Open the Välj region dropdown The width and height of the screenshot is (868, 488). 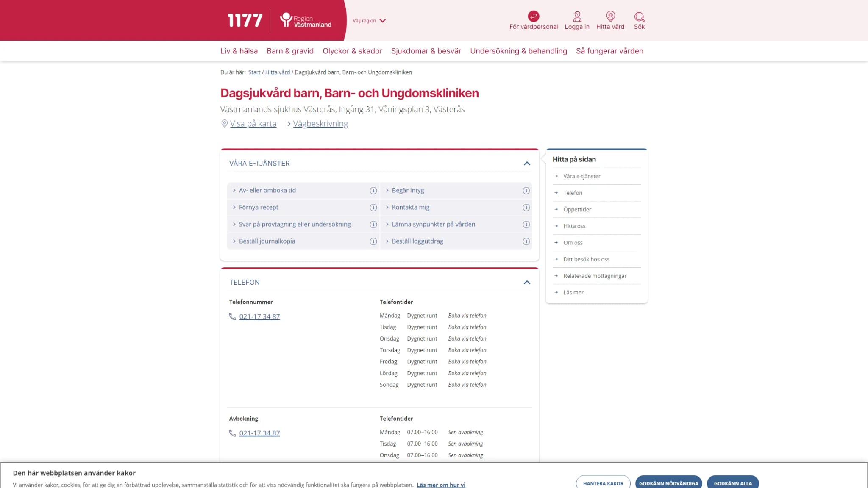pos(369,21)
